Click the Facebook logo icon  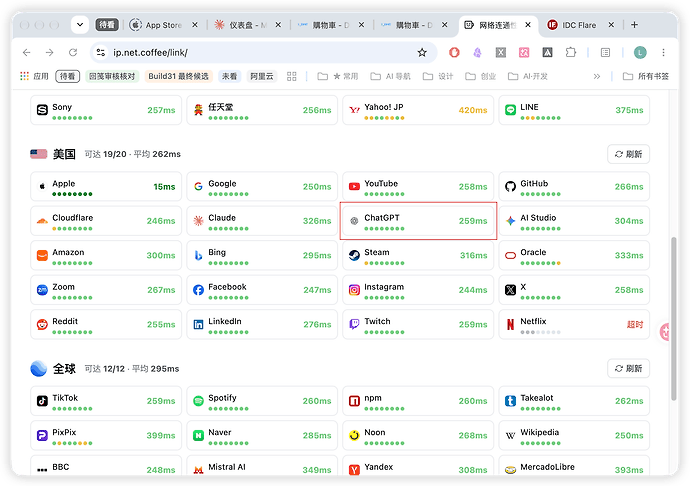click(198, 290)
